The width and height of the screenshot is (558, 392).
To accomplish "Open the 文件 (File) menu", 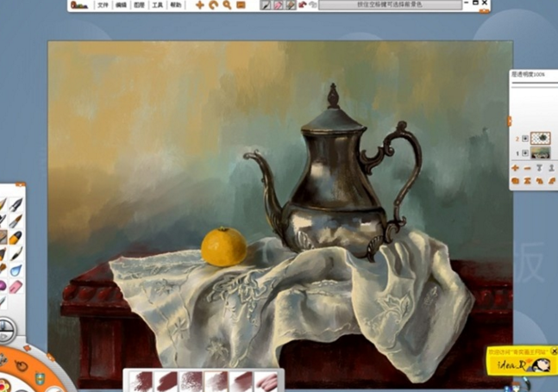I will 103,5.
